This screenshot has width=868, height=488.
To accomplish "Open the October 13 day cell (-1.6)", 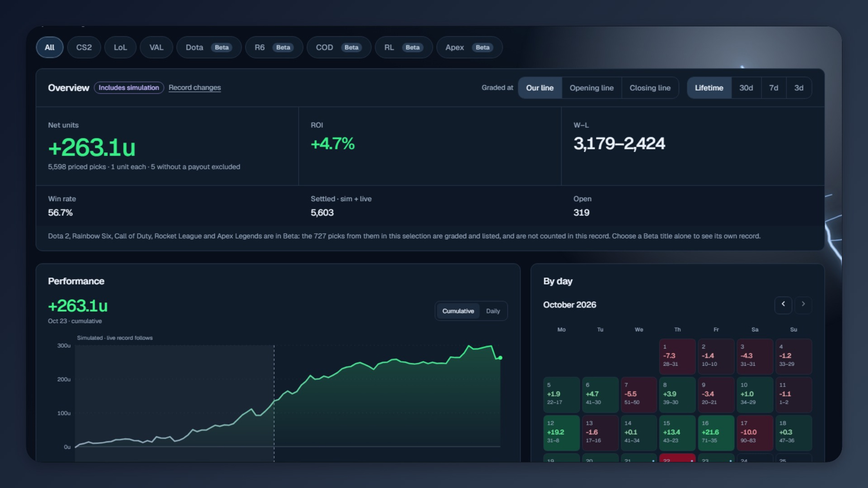I will coord(600,433).
